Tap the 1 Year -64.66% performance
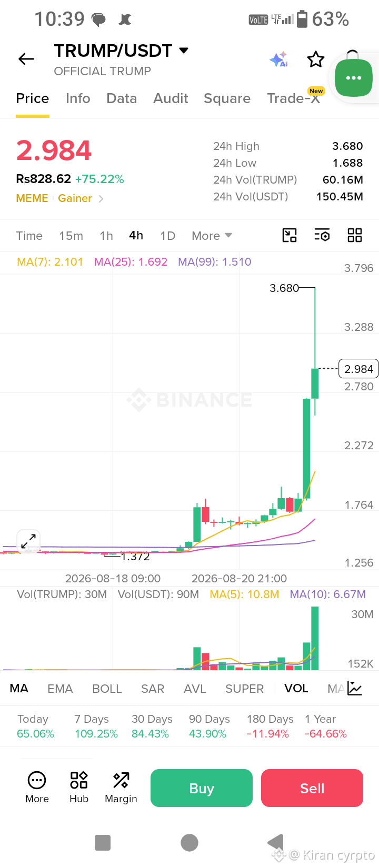 coord(325,726)
